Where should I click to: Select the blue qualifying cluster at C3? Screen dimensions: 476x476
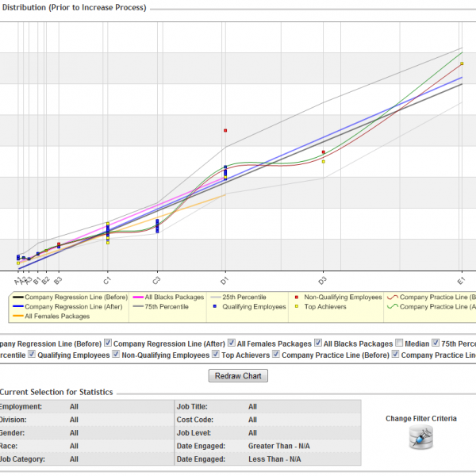[157, 226]
